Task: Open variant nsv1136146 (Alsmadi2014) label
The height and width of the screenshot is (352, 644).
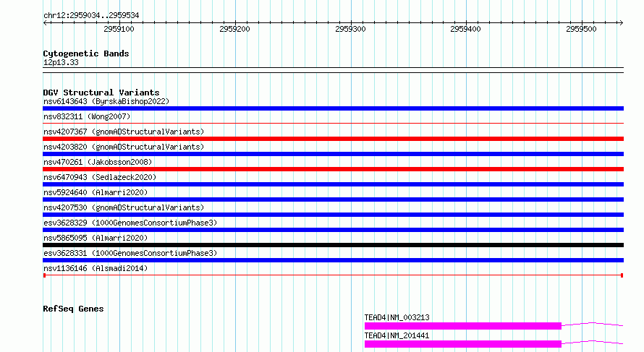Action: tap(96, 268)
